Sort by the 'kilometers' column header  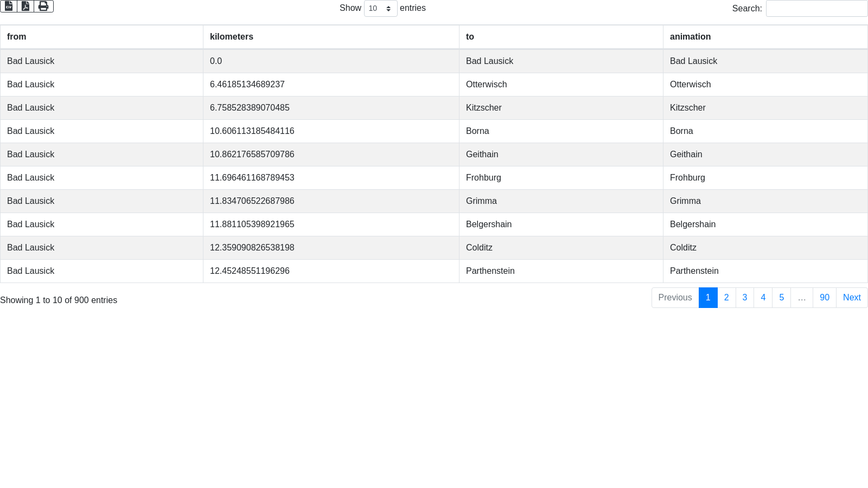pyautogui.click(x=232, y=37)
